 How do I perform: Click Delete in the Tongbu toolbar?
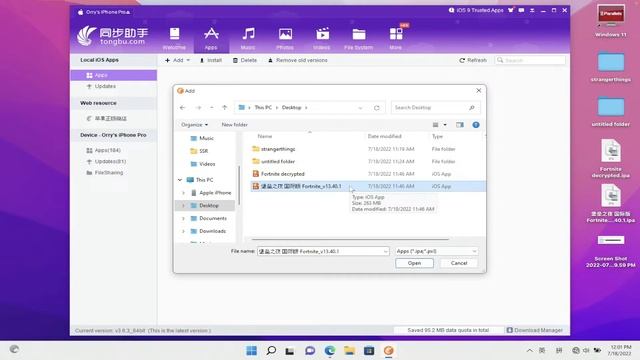(245, 60)
